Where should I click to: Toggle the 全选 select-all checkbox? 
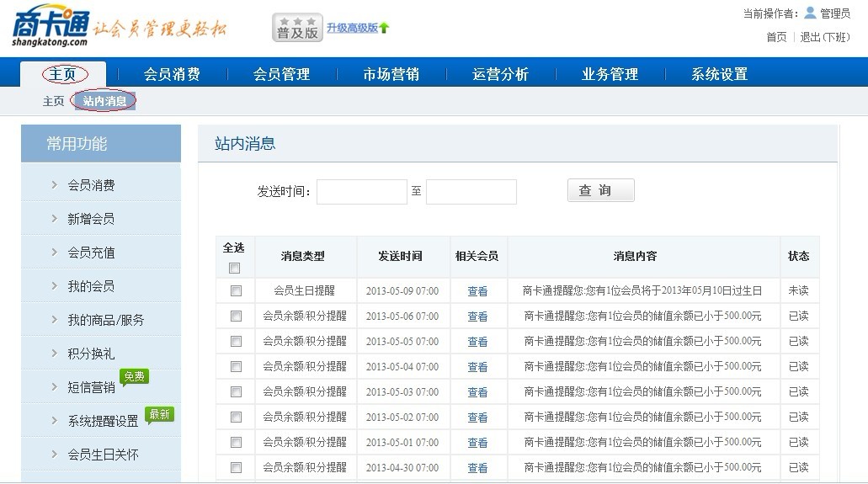tap(235, 268)
